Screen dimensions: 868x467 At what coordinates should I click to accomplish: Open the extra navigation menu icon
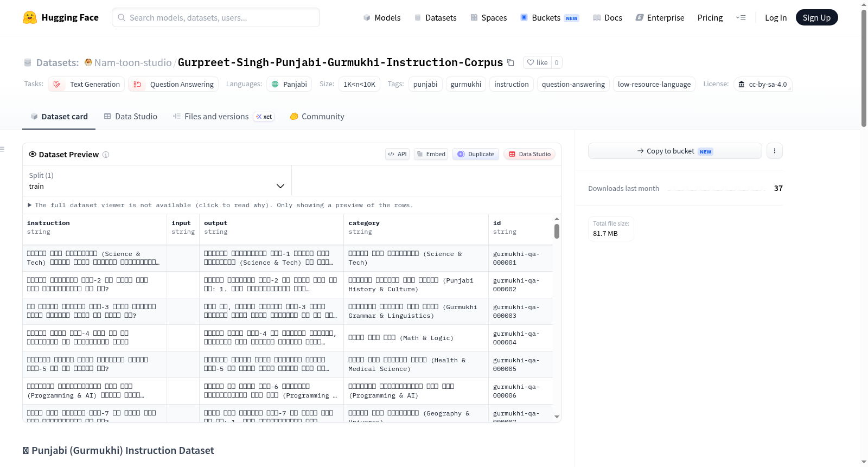741,17
